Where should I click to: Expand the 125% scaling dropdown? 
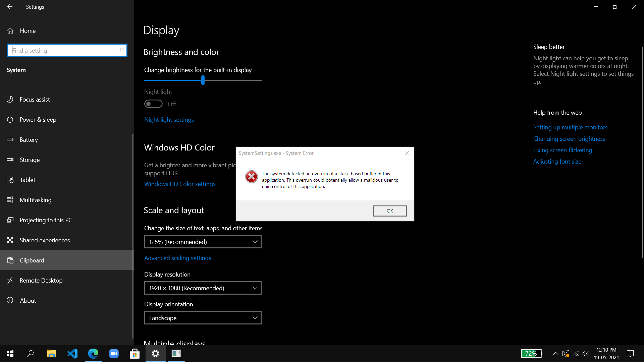(203, 242)
